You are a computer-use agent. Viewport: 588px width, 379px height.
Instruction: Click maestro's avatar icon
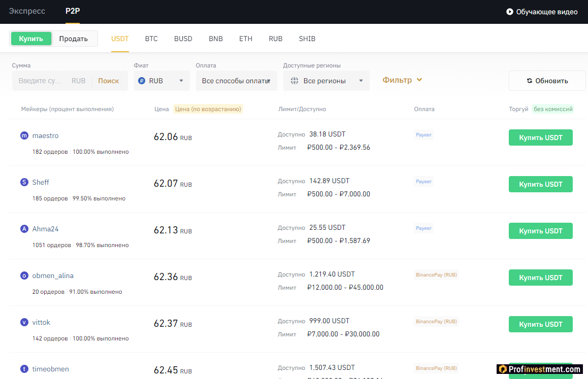(24, 135)
